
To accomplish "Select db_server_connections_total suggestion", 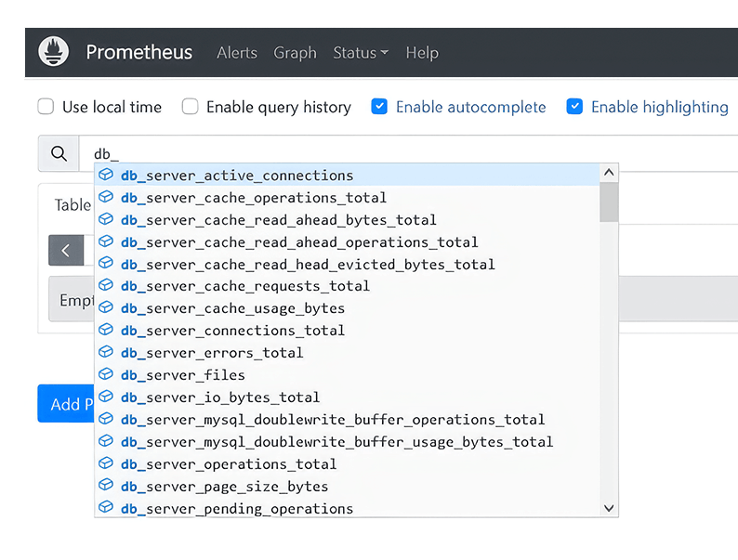I will pos(348,330).
